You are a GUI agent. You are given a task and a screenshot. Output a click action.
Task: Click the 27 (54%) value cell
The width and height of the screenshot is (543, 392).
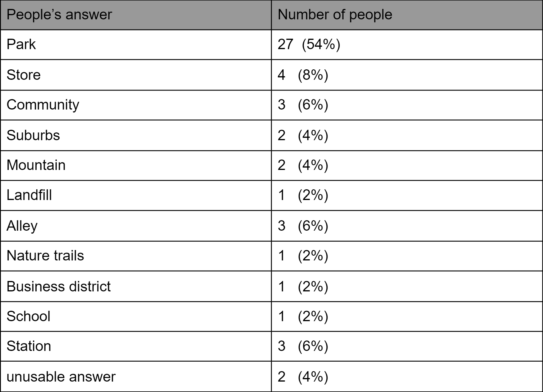click(x=309, y=44)
